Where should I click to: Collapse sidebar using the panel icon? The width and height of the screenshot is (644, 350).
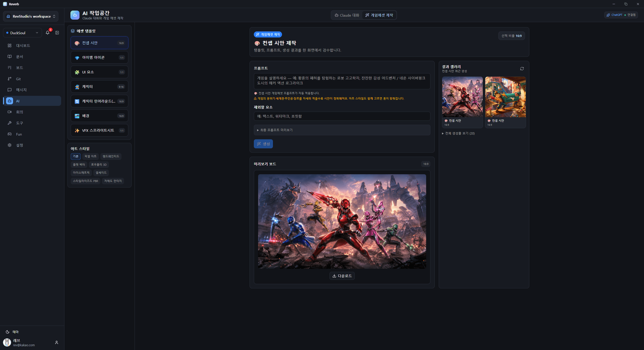pyautogui.click(x=57, y=33)
